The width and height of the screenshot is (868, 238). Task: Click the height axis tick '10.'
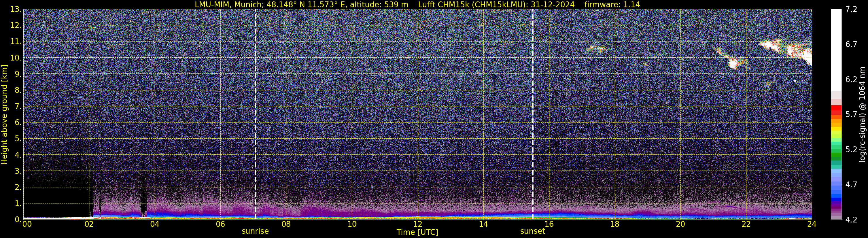point(16,58)
